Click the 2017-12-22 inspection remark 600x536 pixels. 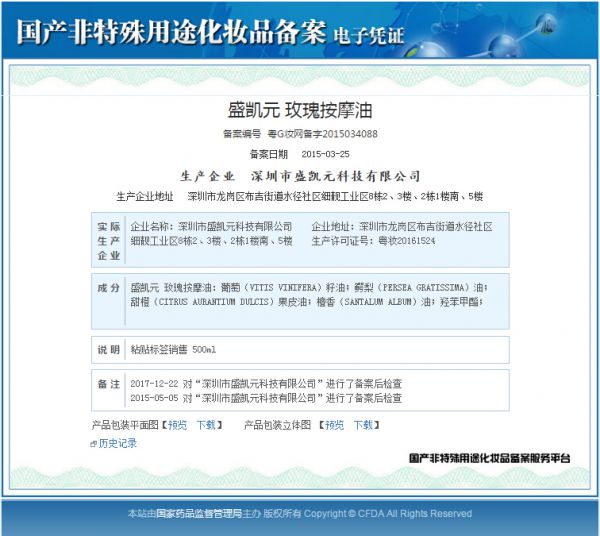tap(266, 383)
